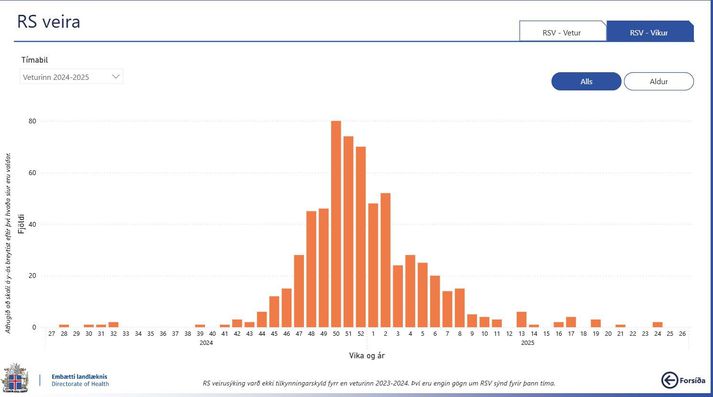This screenshot has width=713, height=397.
Task: Select the week 42 bar of 2024
Action: pyautogui.click(x=237, y=323)
